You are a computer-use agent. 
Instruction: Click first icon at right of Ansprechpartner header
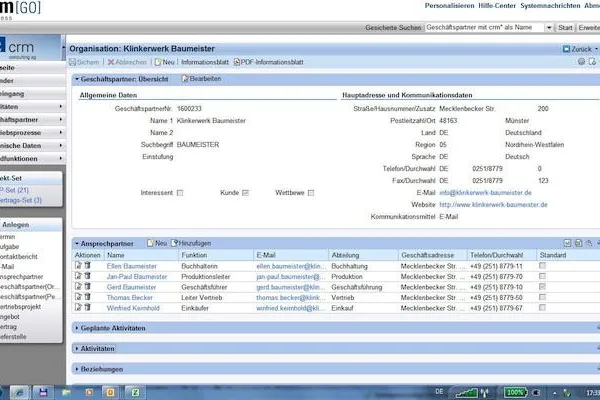tap(567, 243)
